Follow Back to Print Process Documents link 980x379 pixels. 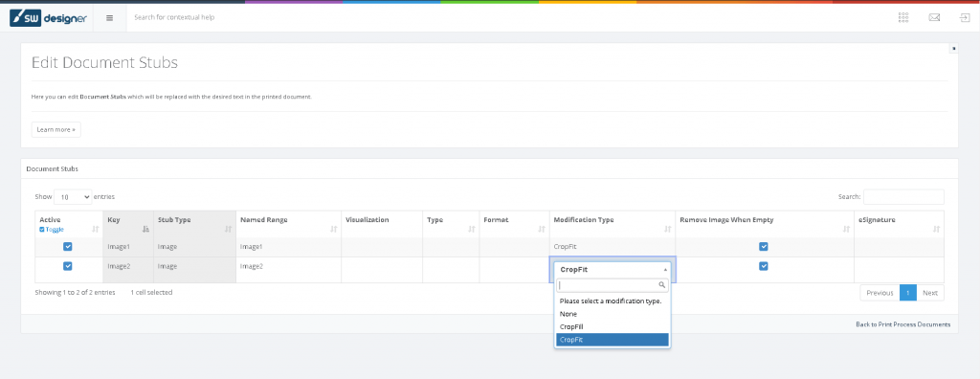902,323
